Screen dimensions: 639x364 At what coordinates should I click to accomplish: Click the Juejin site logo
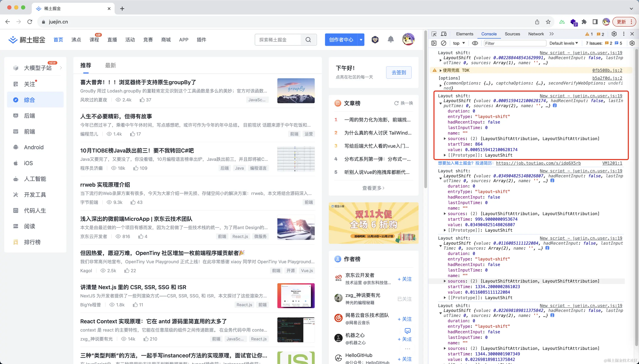pyautogui.click(x=26, y=39)
